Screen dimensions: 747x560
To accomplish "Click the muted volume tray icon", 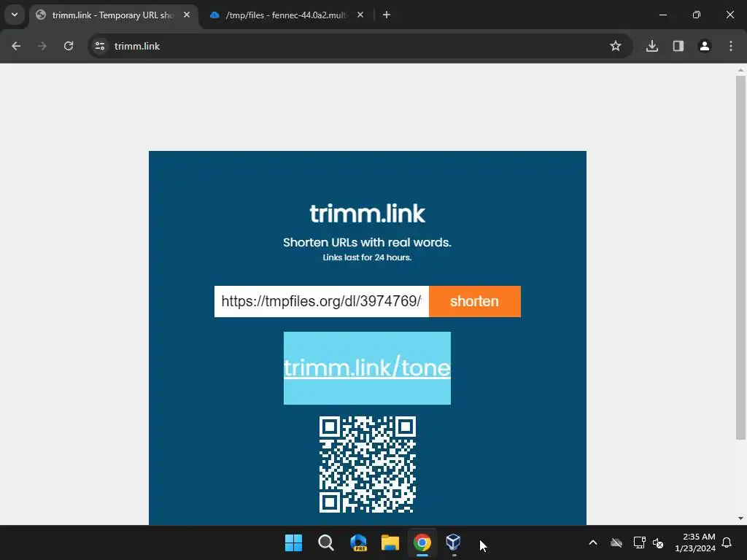I will click(x=659, y=542).
